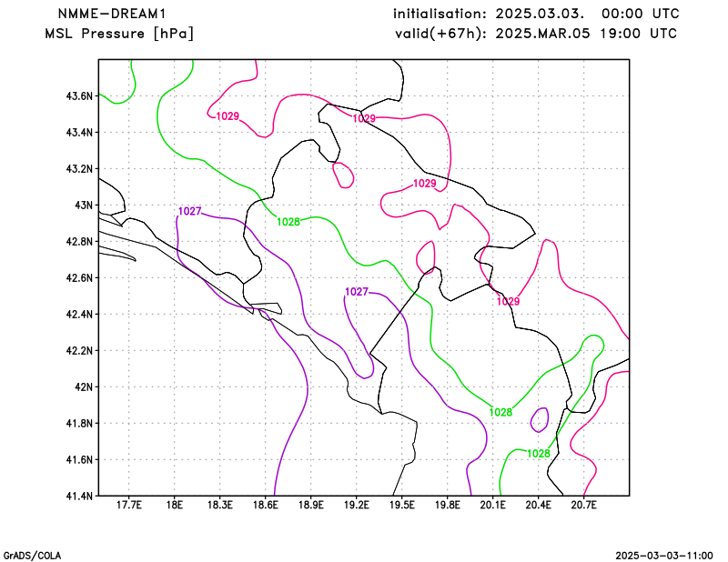Click the 42.4N latitude axis label

[x=79, y=314]
